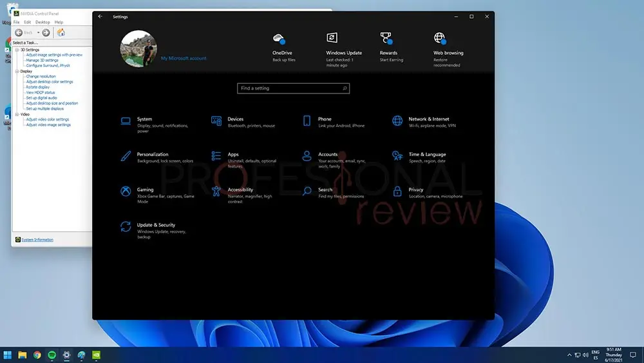
Task: Open the back history dropdown arrow in NVIDIA toolbar
Action: (38, 32)
